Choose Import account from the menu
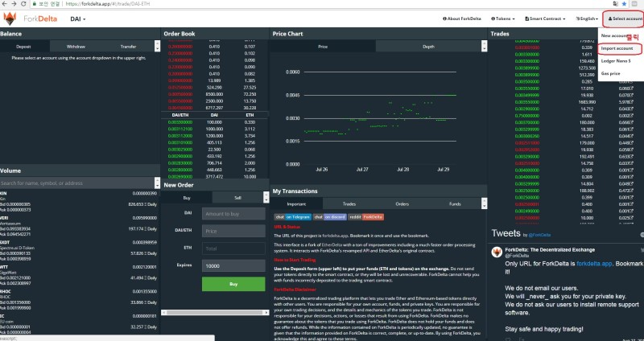The width and height of the screenshot is (644, 341). [x=617, y=48]
